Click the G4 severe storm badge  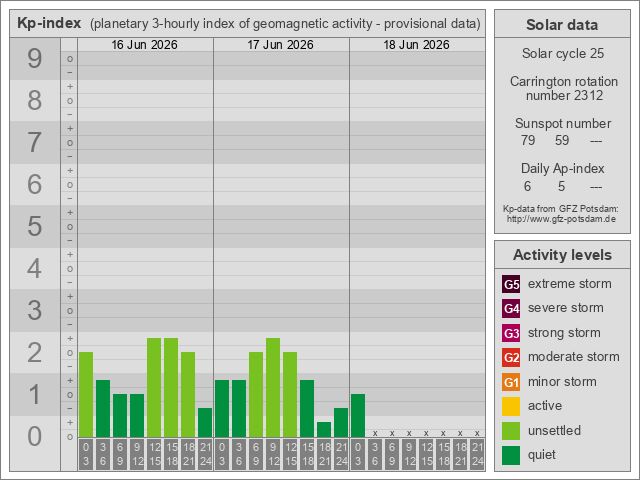coord(511,308)
